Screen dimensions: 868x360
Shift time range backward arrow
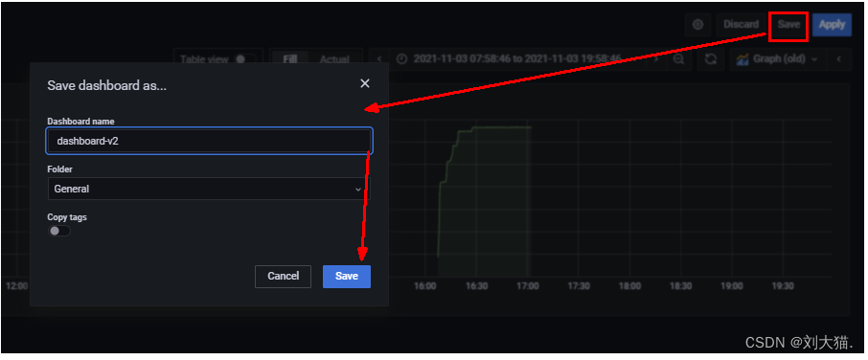(379, 58)
